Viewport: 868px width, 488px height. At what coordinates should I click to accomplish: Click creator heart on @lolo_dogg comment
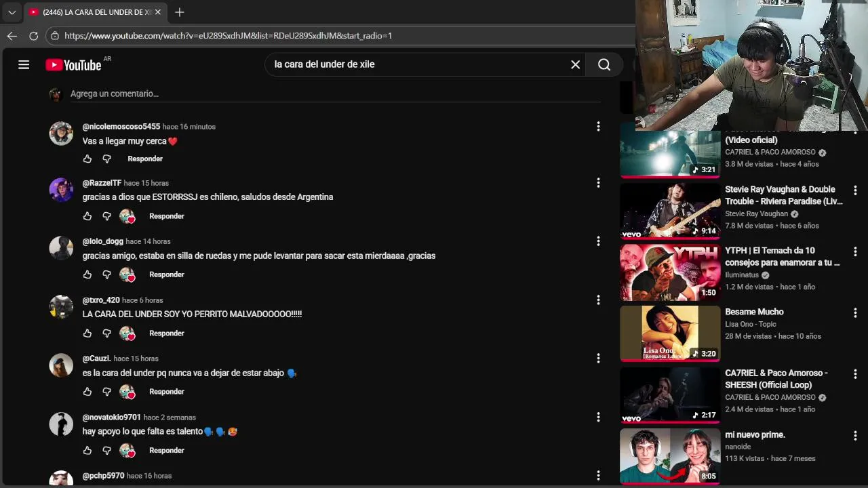click(x=127, y=274)
